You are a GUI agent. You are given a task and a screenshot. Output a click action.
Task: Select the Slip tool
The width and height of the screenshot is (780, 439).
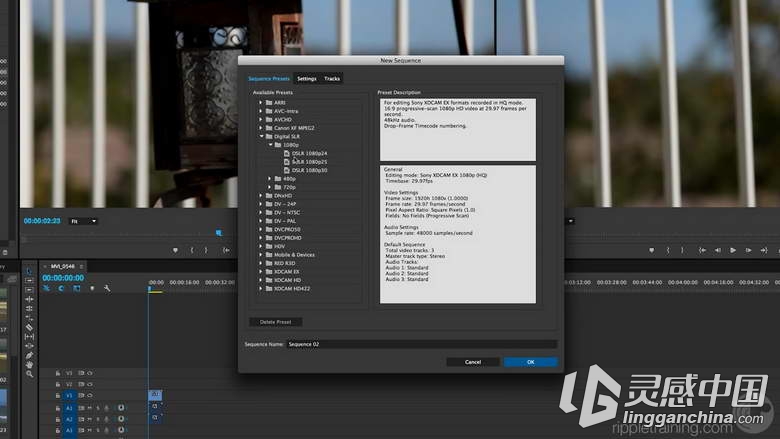(29, 337)
